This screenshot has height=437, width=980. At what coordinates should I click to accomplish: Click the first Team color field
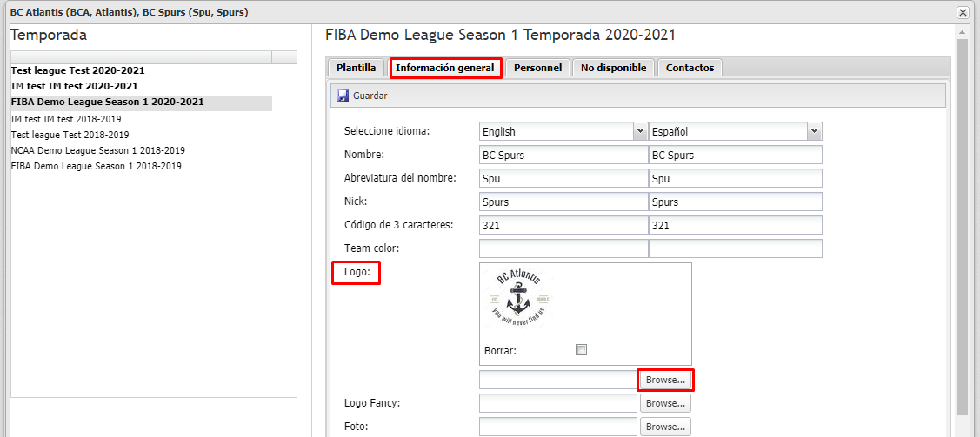point(563,248)
